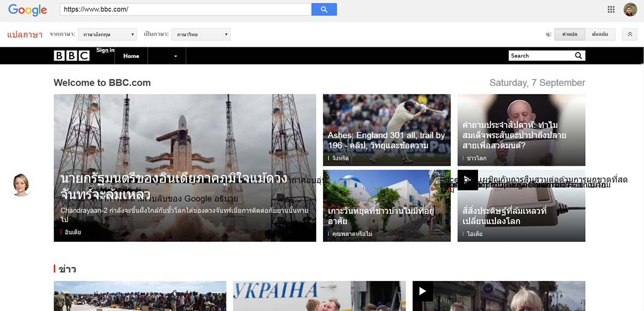Image resolution: width=644 pixels, height=311 pixels.
Task: Open the Google account avatar
Action: click(630, 9)
